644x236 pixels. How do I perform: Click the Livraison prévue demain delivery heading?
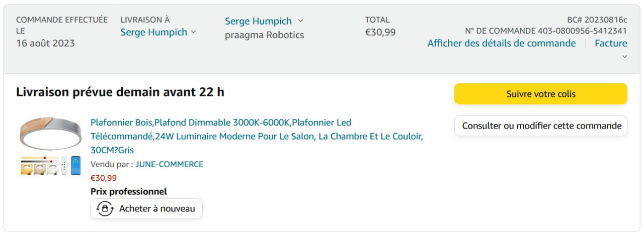point(120,92)
